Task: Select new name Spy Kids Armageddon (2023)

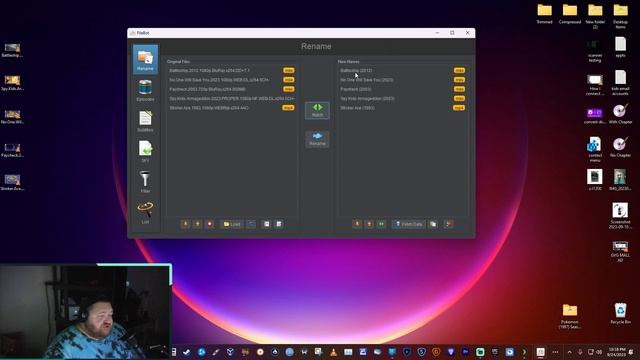Action: click(x=402, y=98)
